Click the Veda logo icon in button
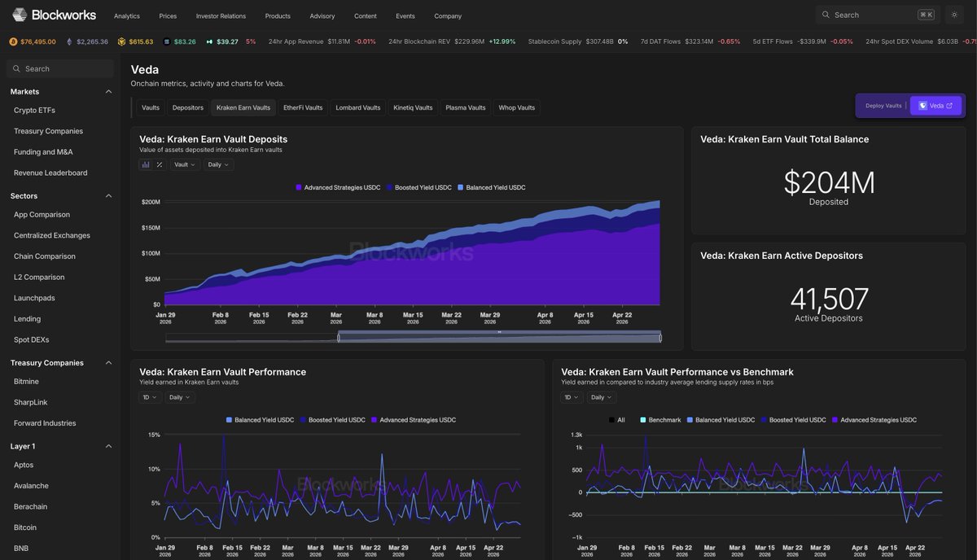977x560 pixels. pos(923,106)
